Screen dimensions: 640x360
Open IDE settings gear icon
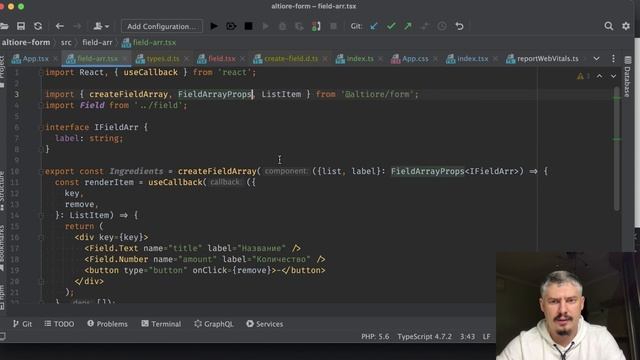click(626, 26)
